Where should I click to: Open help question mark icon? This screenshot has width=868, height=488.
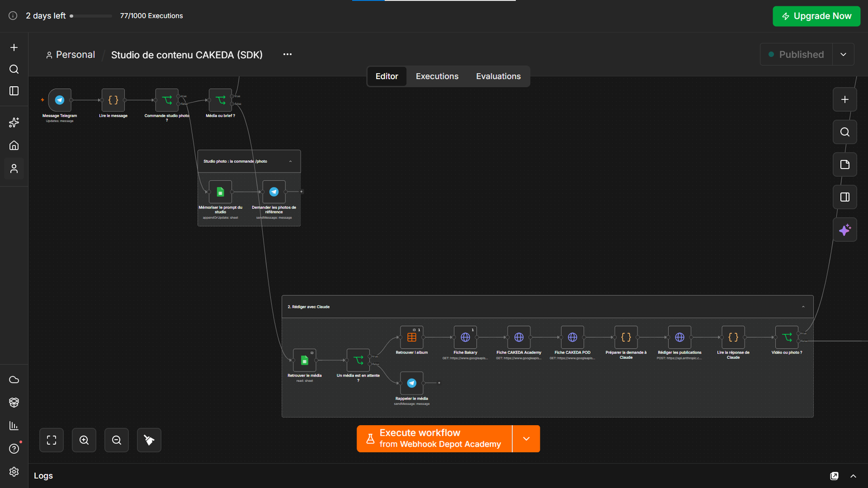(x=14, y=448)
